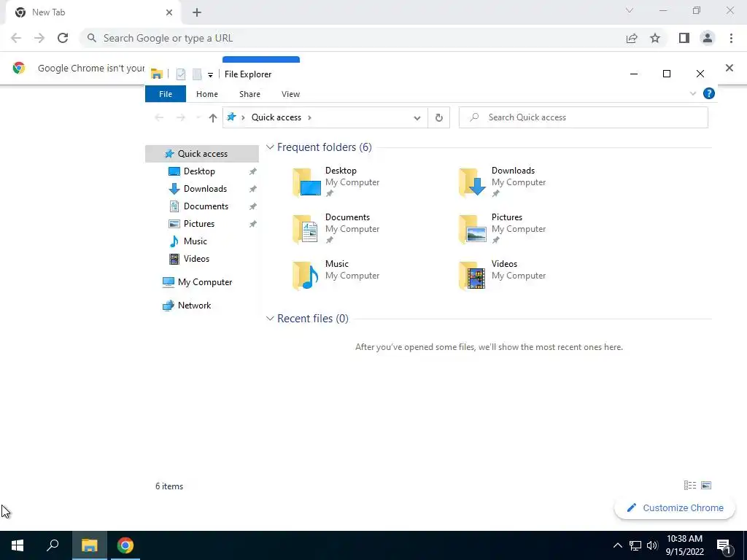Open the Desktop folder in Frequent folders
Image resolution: width=747 pixels, height=560 pixels.
336,182
